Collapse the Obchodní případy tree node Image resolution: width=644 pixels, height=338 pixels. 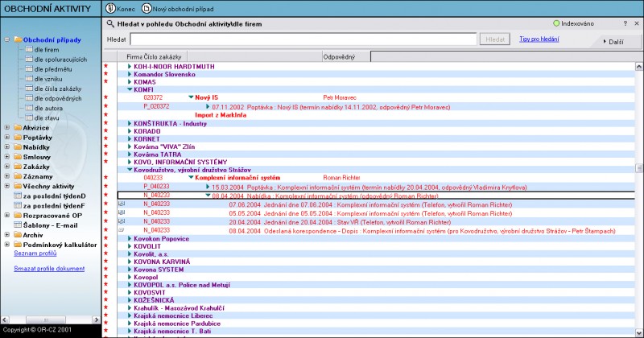coord(7,39)
